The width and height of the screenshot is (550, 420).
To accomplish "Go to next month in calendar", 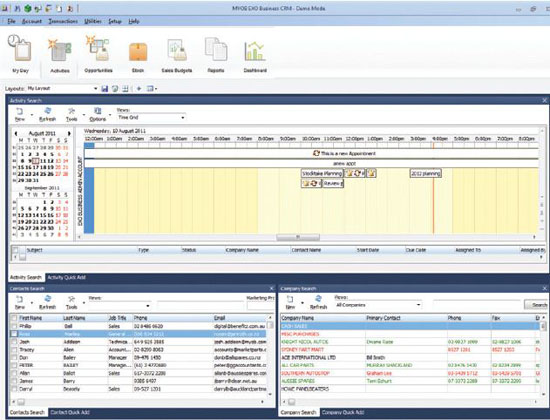I will tap(69, 133).
